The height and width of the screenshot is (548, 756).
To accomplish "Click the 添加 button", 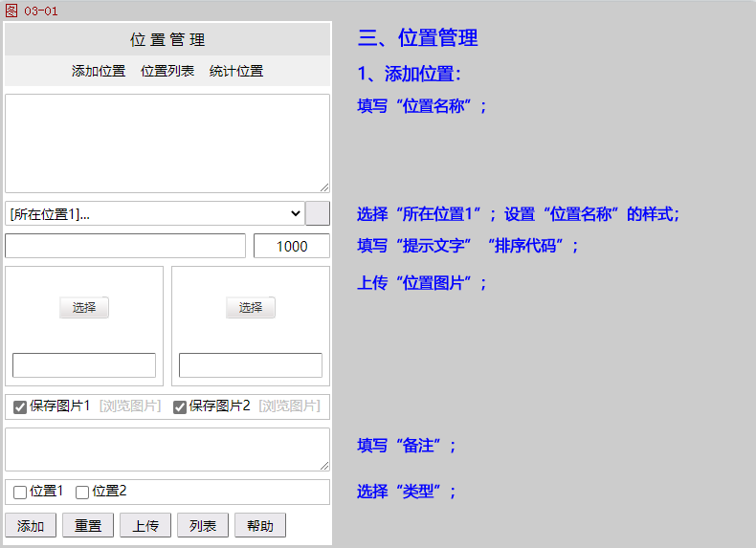I will (31, 526).
